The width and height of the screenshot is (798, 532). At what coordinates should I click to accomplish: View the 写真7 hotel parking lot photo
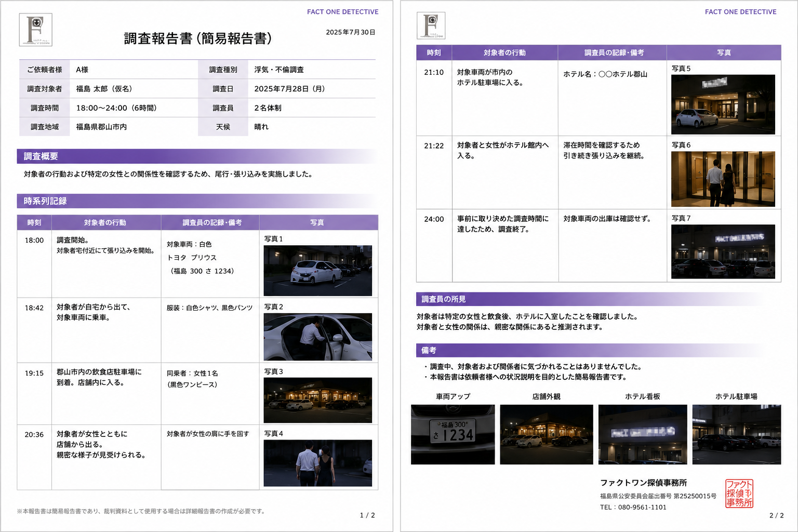click(723, 251)
